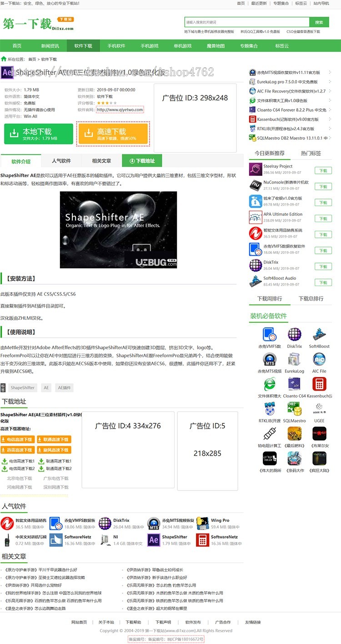Click ShapeShifter Ae icon in bottom 人气软件 section

click(x=154, y=540)
